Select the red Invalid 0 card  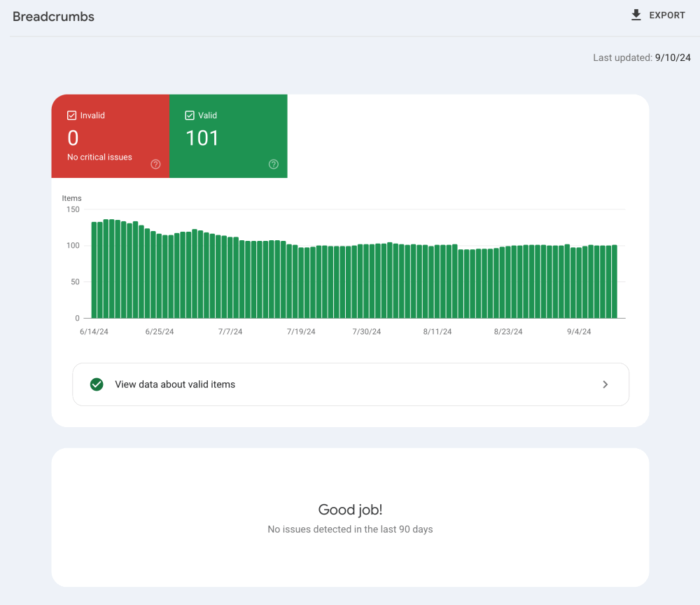111,136
